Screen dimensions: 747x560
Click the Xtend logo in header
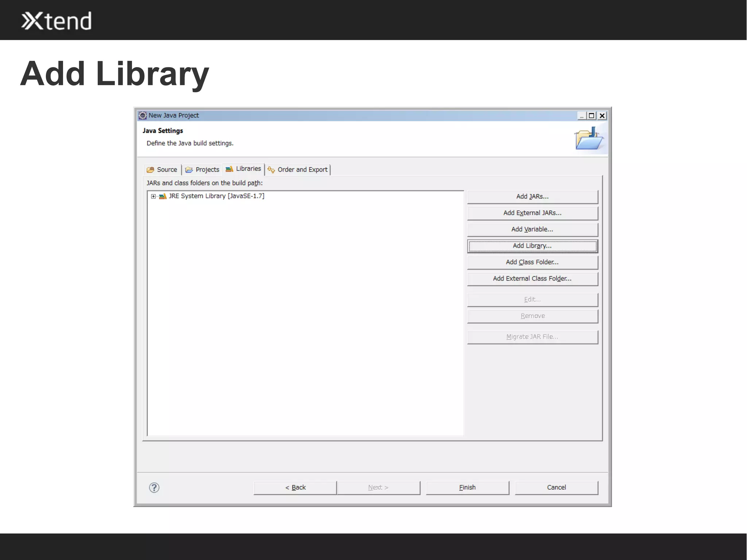tap(57, 21)
